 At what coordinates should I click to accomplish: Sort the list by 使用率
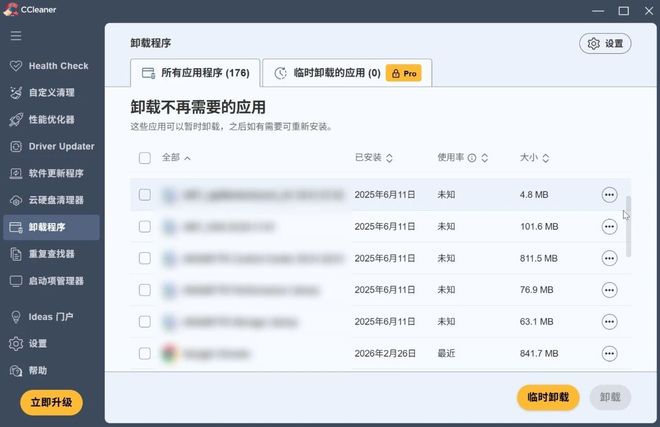pos(484,158)
